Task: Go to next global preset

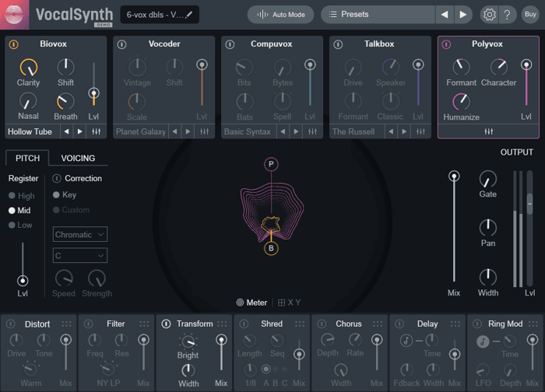Action: [462, 15]
